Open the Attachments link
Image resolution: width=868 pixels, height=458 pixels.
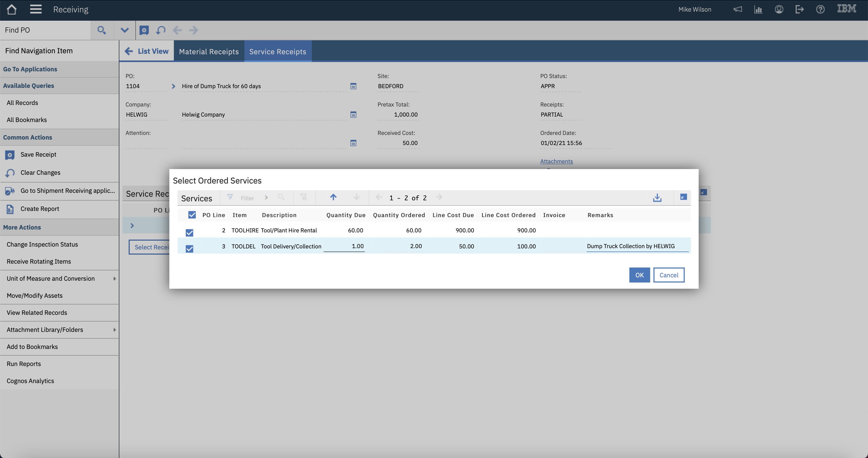[x=556, y=161]
